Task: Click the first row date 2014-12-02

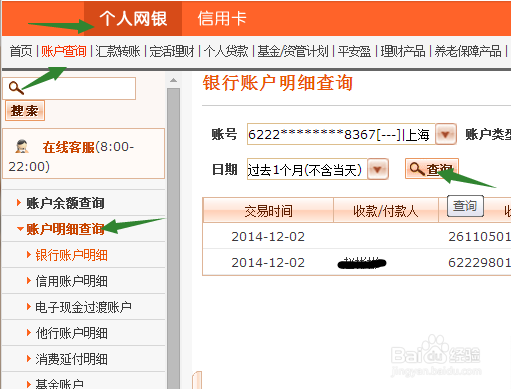Action: pyautogui.click(x=268, y=237)
